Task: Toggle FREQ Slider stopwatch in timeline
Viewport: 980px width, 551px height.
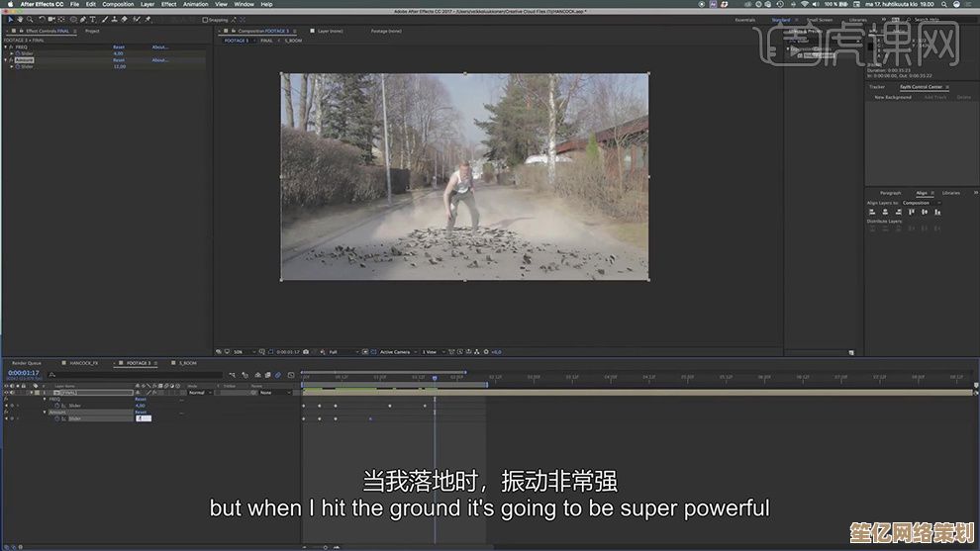Action: pyautogui.click(x=56, y=406)
